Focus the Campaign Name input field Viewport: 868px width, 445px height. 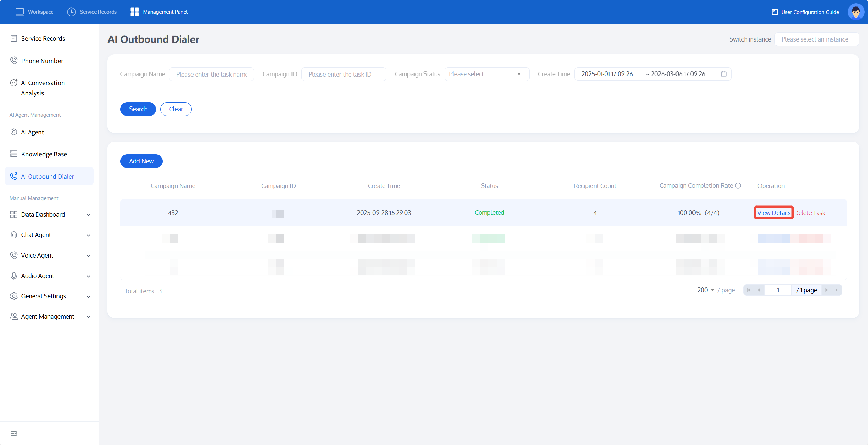[211, 74]
